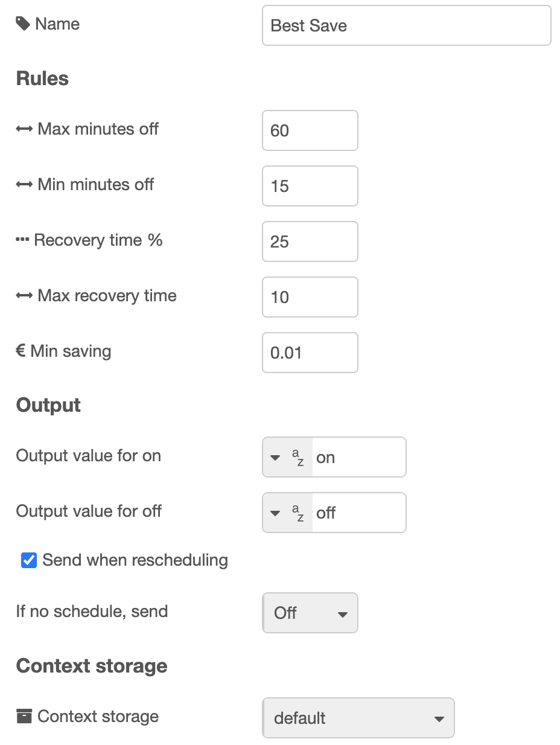Click the Name field containing Best Save
560x745 pixels.
pos(406,25)
